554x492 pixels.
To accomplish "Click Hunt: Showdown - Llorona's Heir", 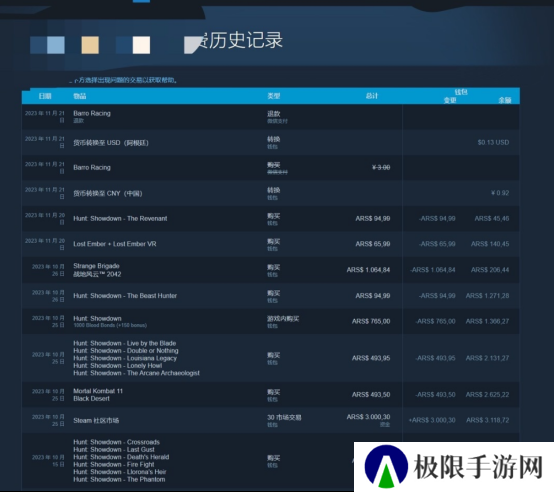I will tap(119, 472).
